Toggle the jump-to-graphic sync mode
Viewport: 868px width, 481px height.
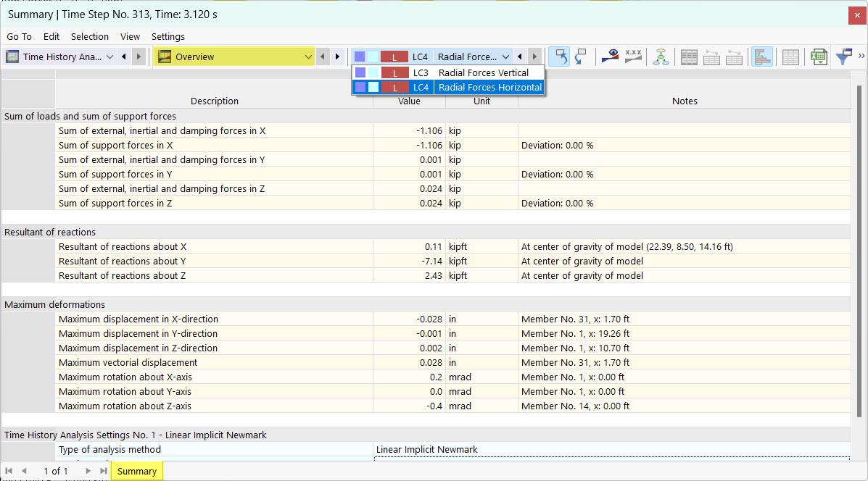(x=562, y=56)
